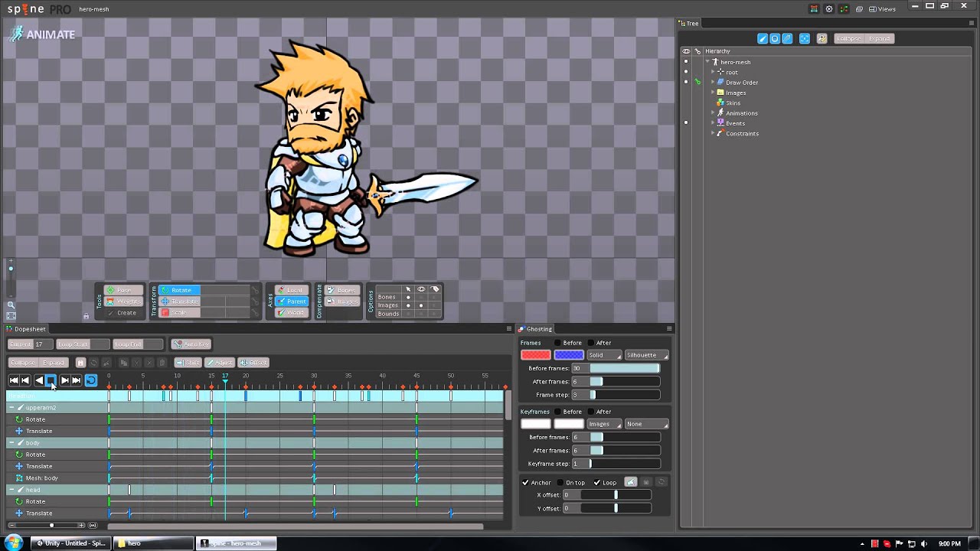Enable the Offset keys option
This screenshot has height=551, width=980.
tap(253, 363)
